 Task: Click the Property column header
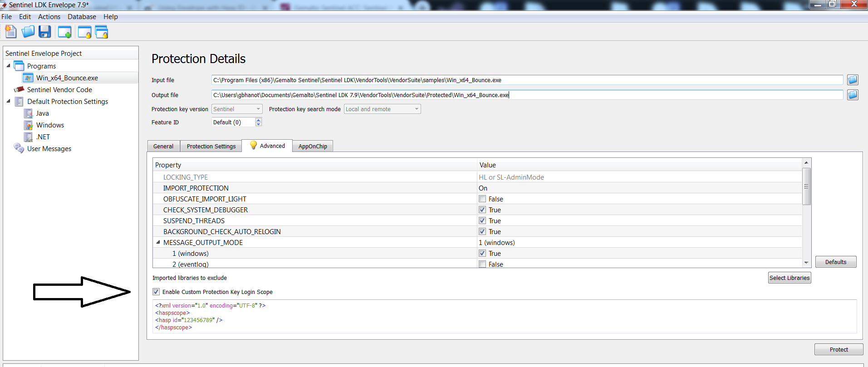(x=315, y=165)
